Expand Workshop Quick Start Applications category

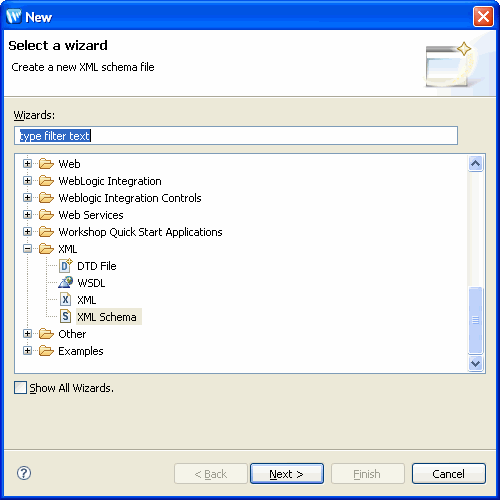tap(28, 232)
